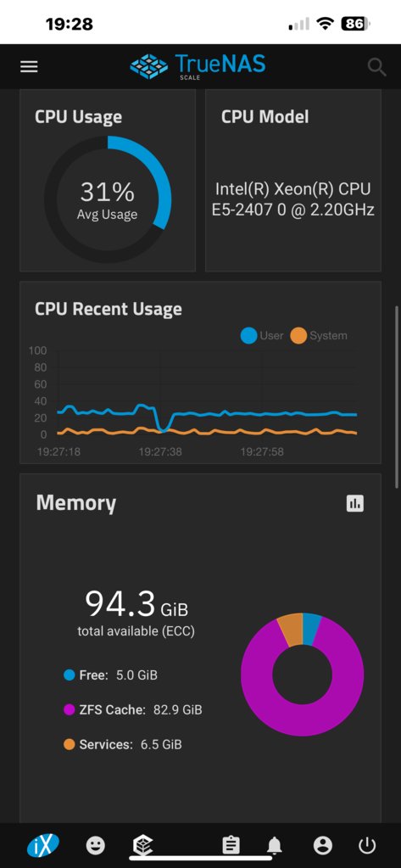
Task: Tap the power button icon
Action: point(367,845)
